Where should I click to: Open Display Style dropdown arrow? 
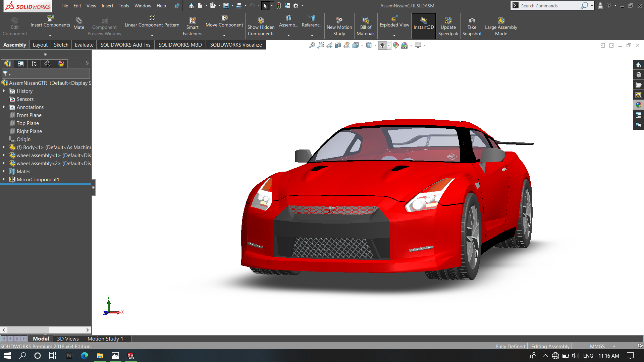(375, 46)
